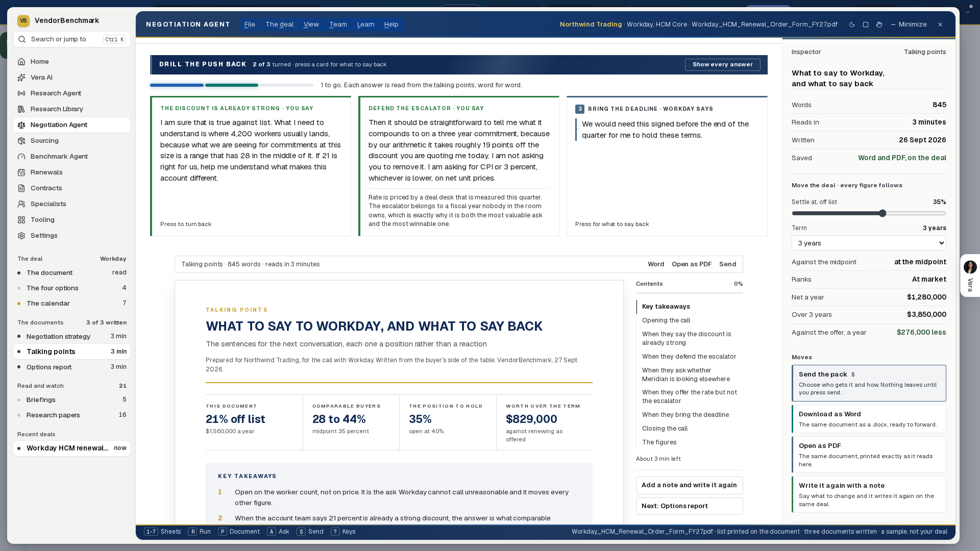
Task: Click the search magnifier icon
Action: click(22, 39)
